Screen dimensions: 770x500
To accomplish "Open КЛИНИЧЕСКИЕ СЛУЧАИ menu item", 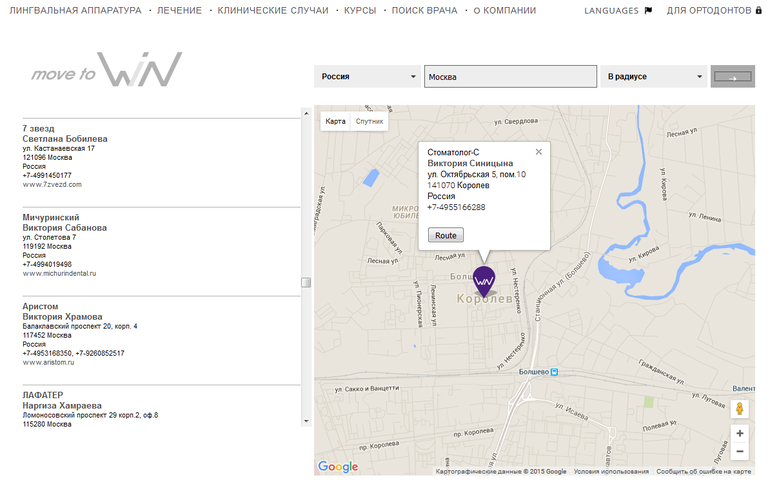I will tap(273, 10).
